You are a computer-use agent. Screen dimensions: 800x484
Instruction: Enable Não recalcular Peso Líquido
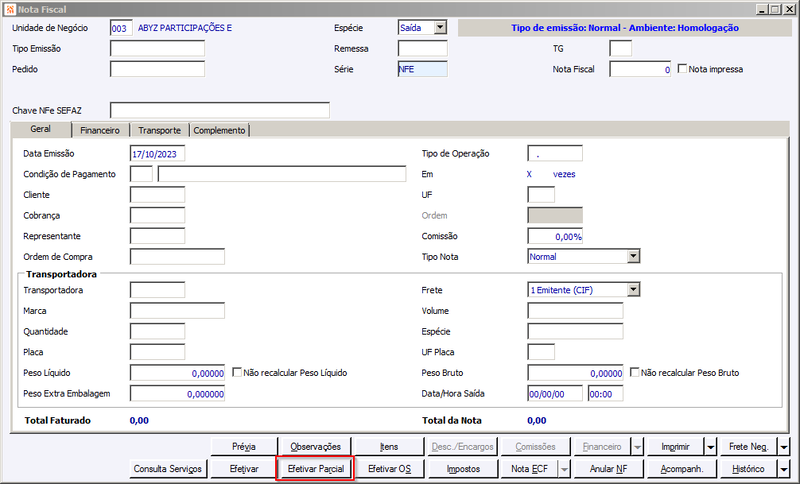pyautogui.click(x=237, y=372)
